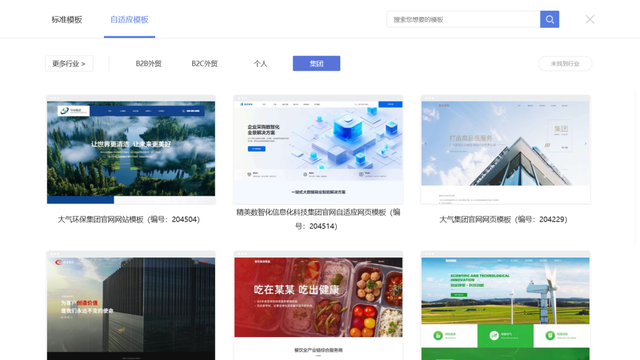Viewport: 640px width, 360px height.
Task: Select the 集团 category filter
Action: click(x=316, y=63)
